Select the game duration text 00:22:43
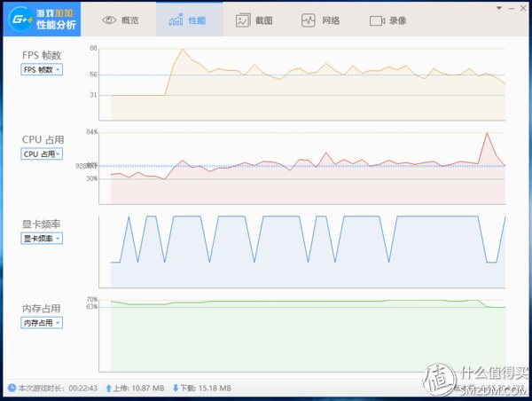 point(82,388)
